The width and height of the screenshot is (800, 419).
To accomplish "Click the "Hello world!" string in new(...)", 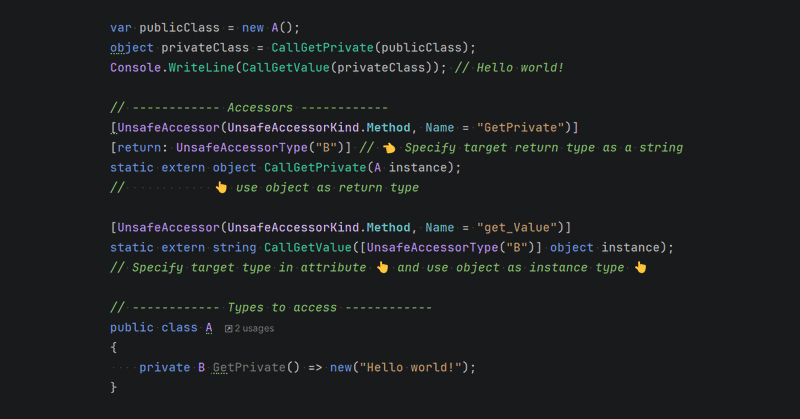I will point(411,367).
